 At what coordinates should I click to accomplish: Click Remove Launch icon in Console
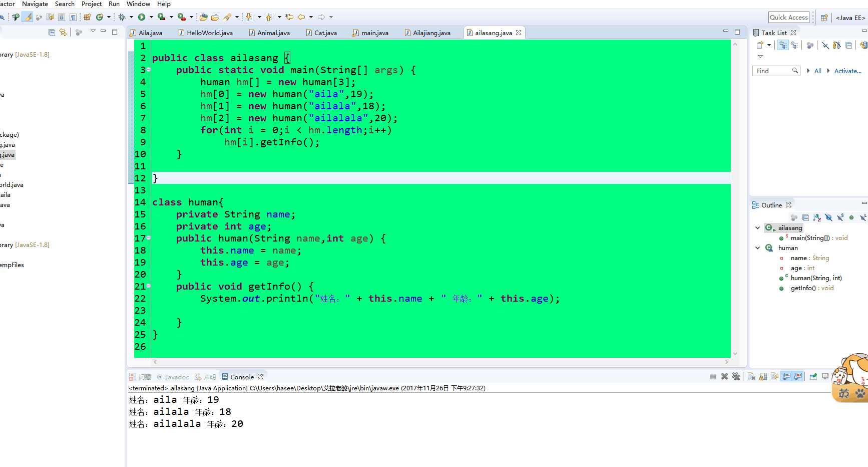[724, 376]
